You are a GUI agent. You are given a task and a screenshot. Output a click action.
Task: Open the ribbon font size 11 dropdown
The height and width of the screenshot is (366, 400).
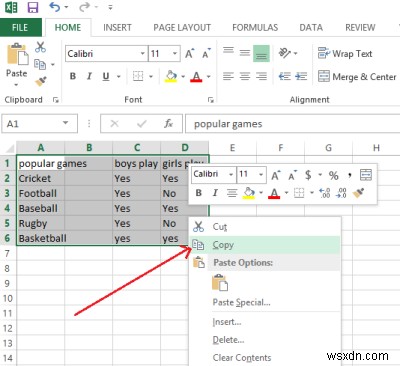coord(174,54)
